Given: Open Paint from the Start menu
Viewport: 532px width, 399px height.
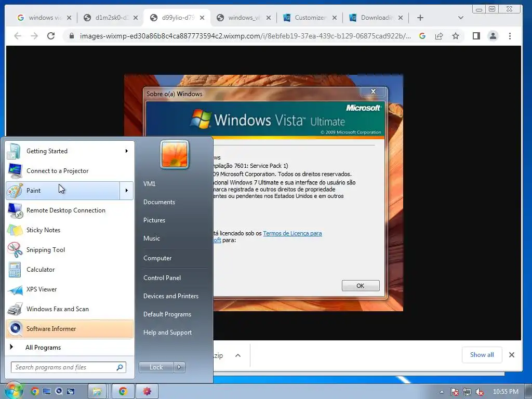Looking at the screenshot, I should pos(63,190).
